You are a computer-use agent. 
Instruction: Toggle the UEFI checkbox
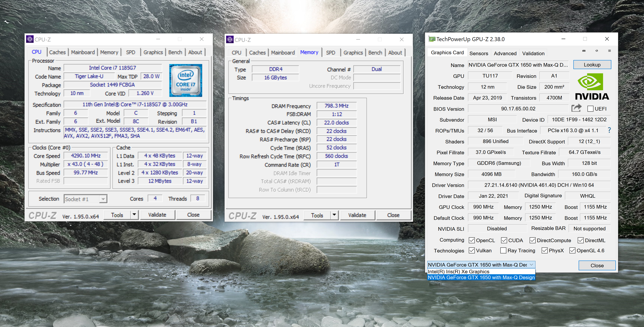[x=590, y=109]
